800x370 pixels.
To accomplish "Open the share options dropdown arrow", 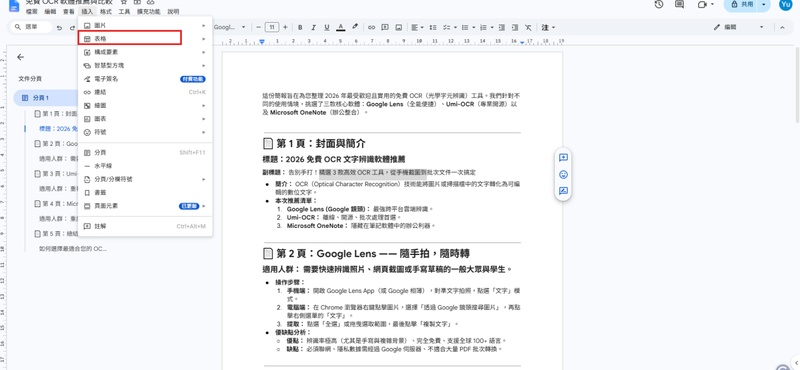I will tap(764, 4).
